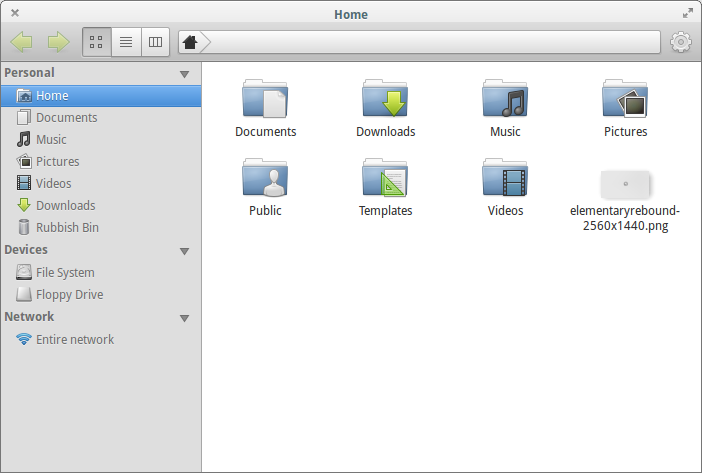
Task: Browse Entire network in the sidebar
Action: point(74,339)
